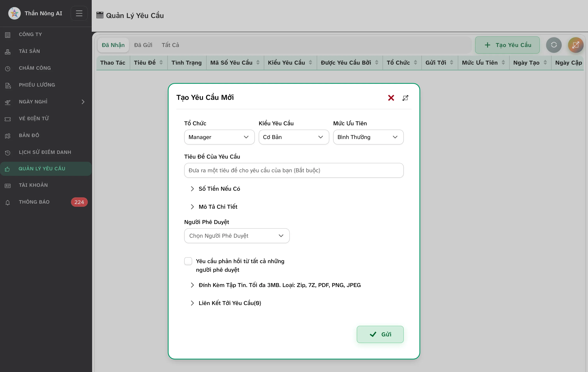Maximize the dialog with expand icon
588x372 pixels.
pyautogui.click(x=405, y=98)
